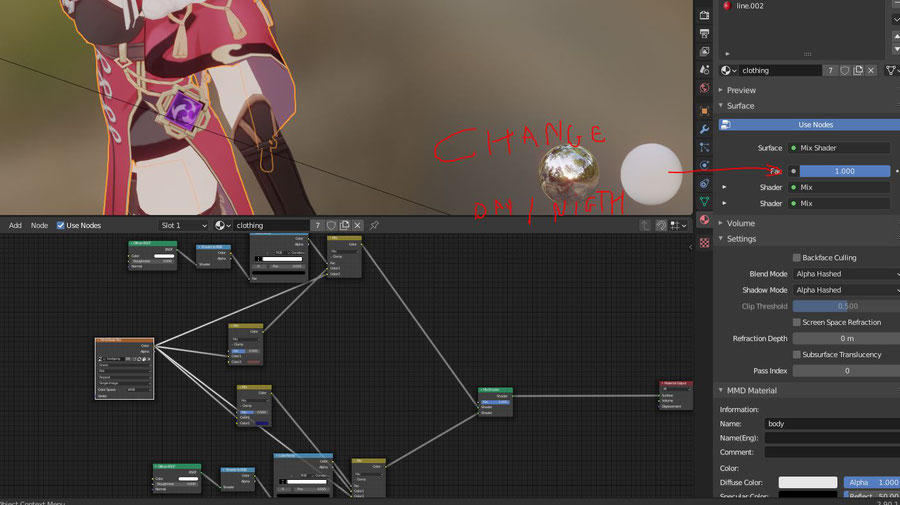Open the Object Data green triangle tab
The width and height of the screenshot is (900, 505).
click(x=704, y=201)
